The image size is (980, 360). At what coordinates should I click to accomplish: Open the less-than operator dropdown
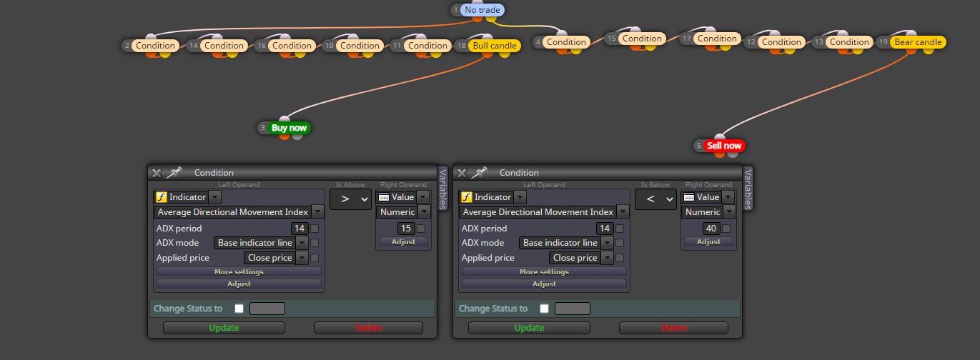coord(655,200)
